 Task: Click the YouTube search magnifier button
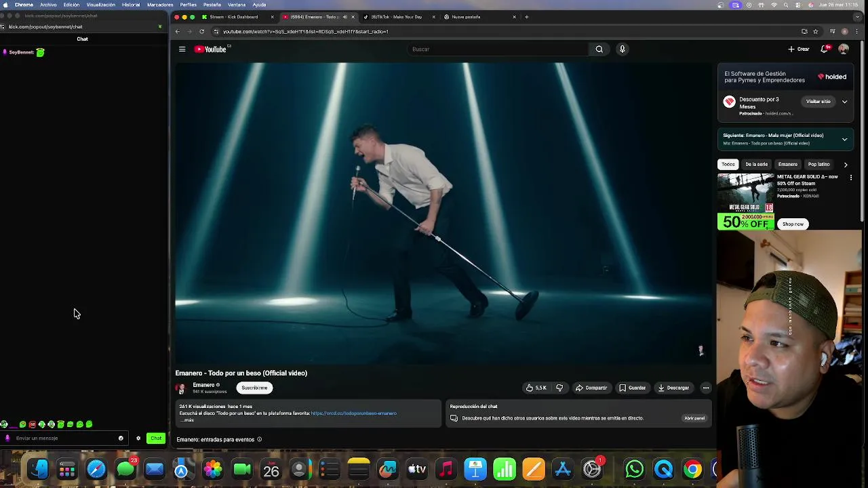click(x=599, y=49)
